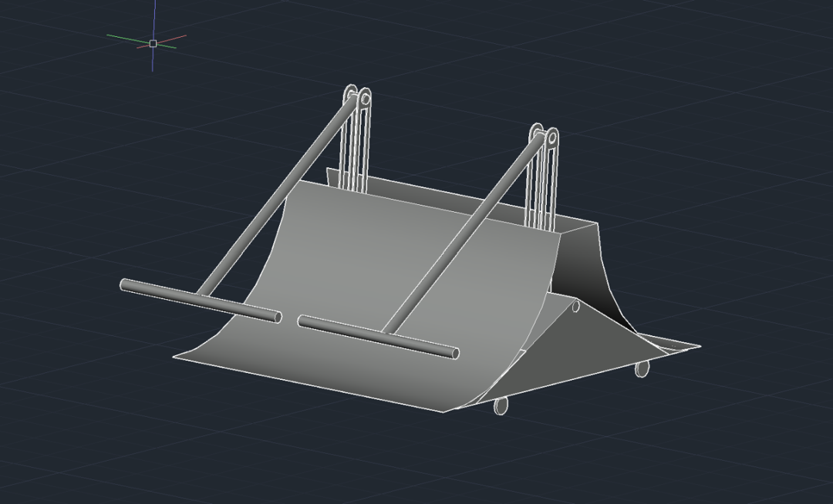Click the UCS origin square marker
The height and width of the screenshot is (504, 833).
point(153,43)
